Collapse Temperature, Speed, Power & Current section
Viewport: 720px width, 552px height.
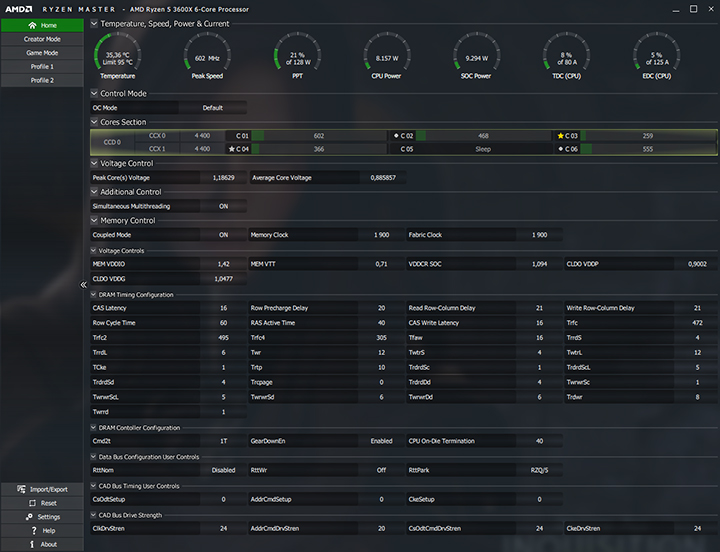click(x=94, y=23)
